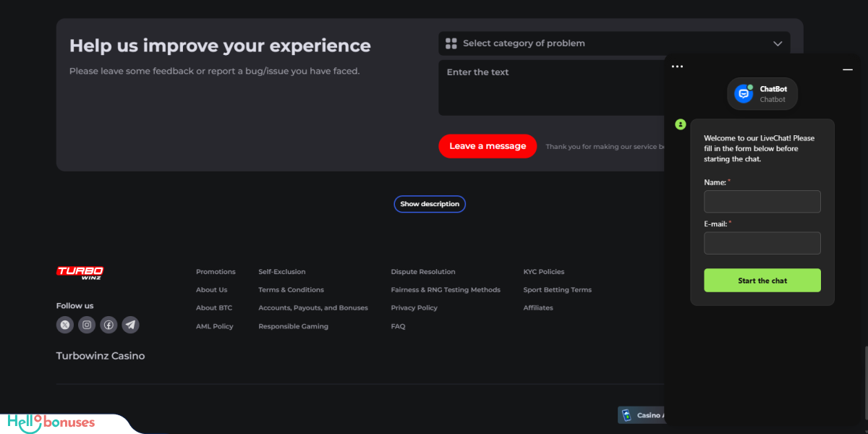Click the category grid icon

point(451,43)
